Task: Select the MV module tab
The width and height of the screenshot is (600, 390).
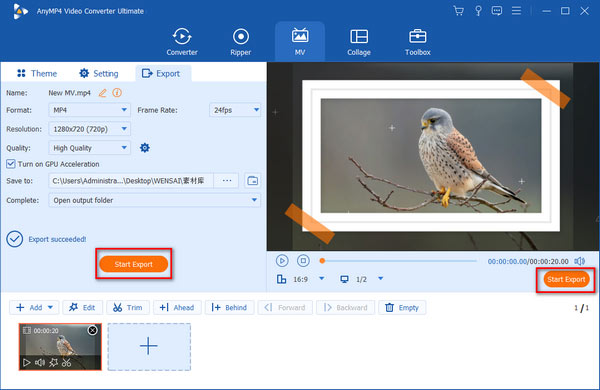Action: coord(300,42)
